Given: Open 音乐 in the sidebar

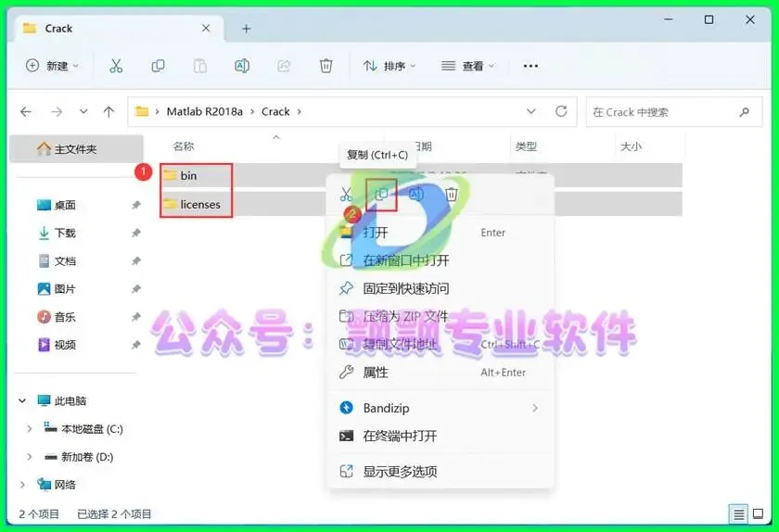Looking at the screenshot, I should pos(65,317).
